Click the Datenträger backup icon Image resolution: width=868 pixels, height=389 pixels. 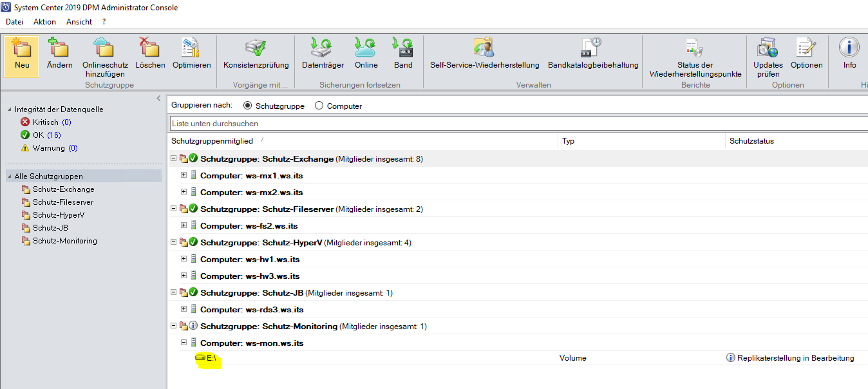323,48
